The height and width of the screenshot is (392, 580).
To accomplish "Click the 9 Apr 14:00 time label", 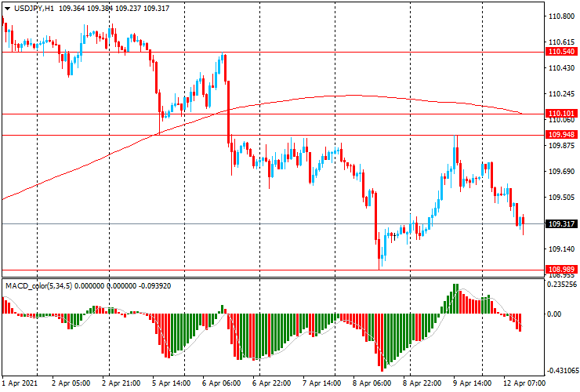I will [473, 383].
